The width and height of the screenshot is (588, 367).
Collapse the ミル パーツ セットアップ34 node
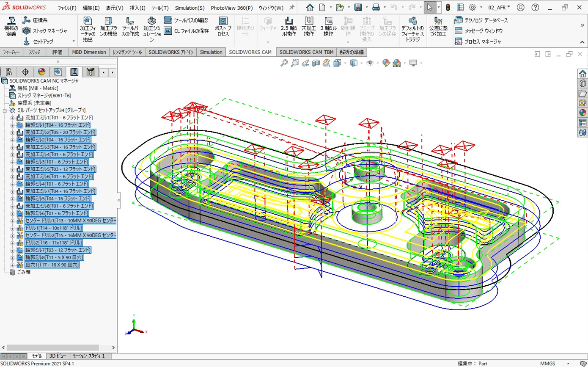(x=5, y=110)
